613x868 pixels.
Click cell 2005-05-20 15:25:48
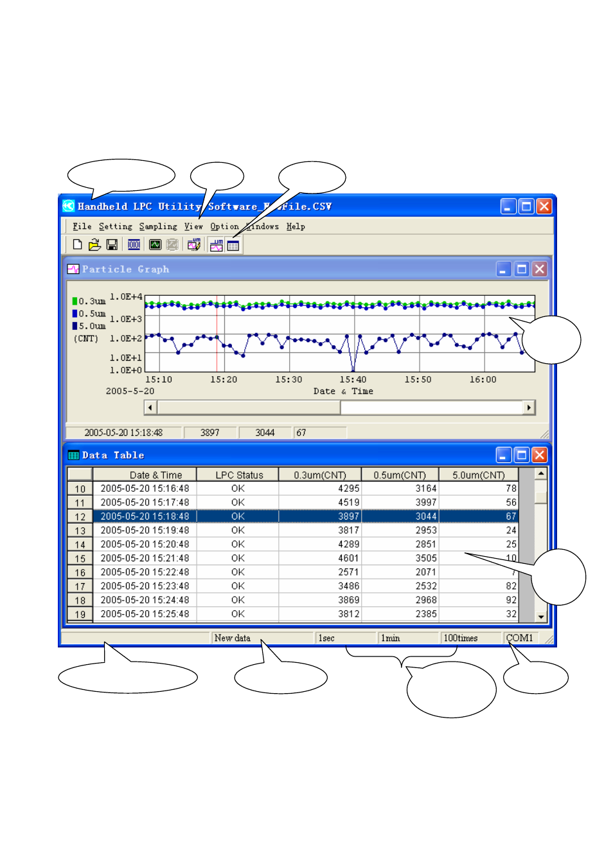click(x=145, y=614)
